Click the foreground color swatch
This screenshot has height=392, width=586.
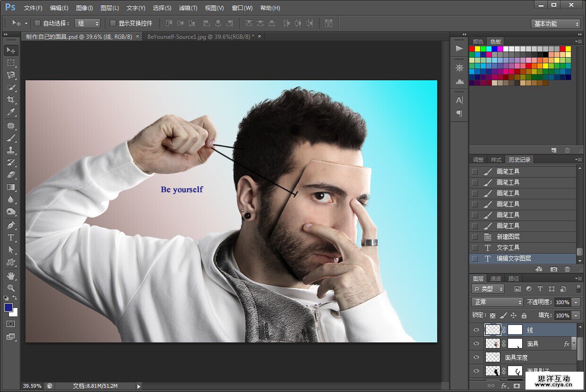click(9, 307)
